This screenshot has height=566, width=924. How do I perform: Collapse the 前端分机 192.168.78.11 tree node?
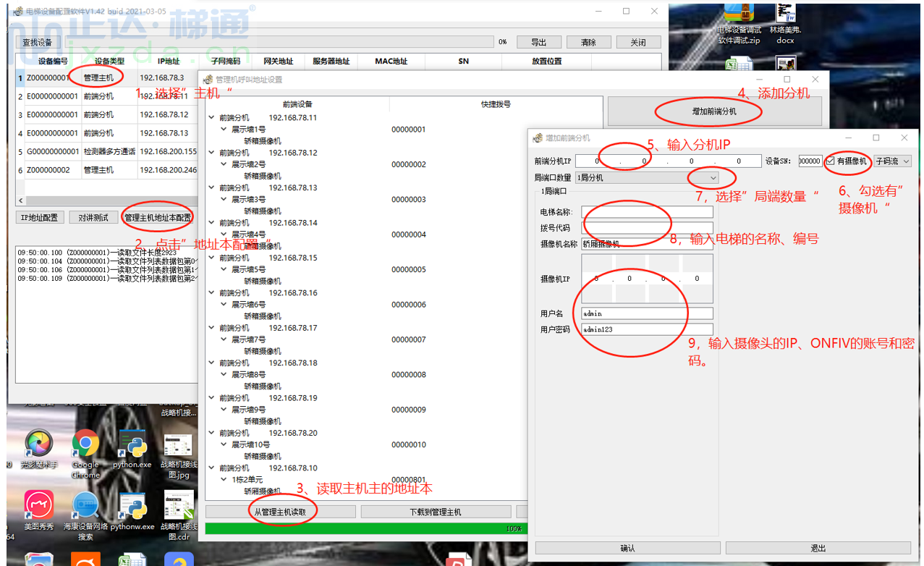pos(211,118)
